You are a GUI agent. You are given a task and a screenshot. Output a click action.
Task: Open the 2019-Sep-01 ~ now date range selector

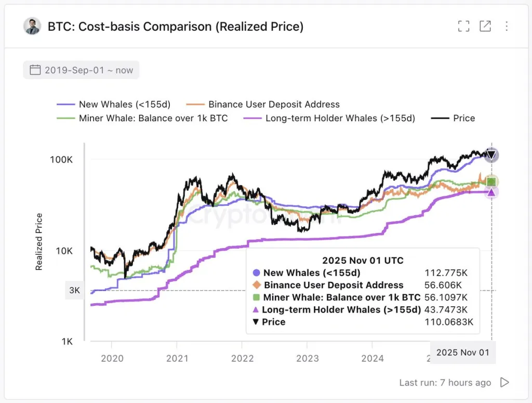(81, 70)
